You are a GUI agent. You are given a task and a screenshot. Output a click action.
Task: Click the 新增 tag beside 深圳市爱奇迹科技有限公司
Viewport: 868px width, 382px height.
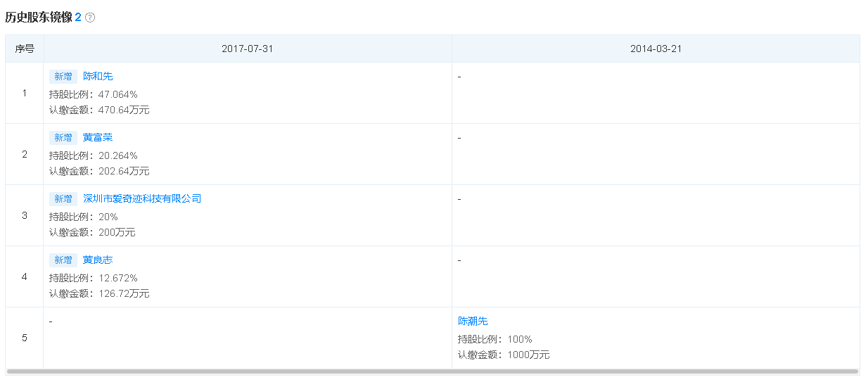point(63,199)
